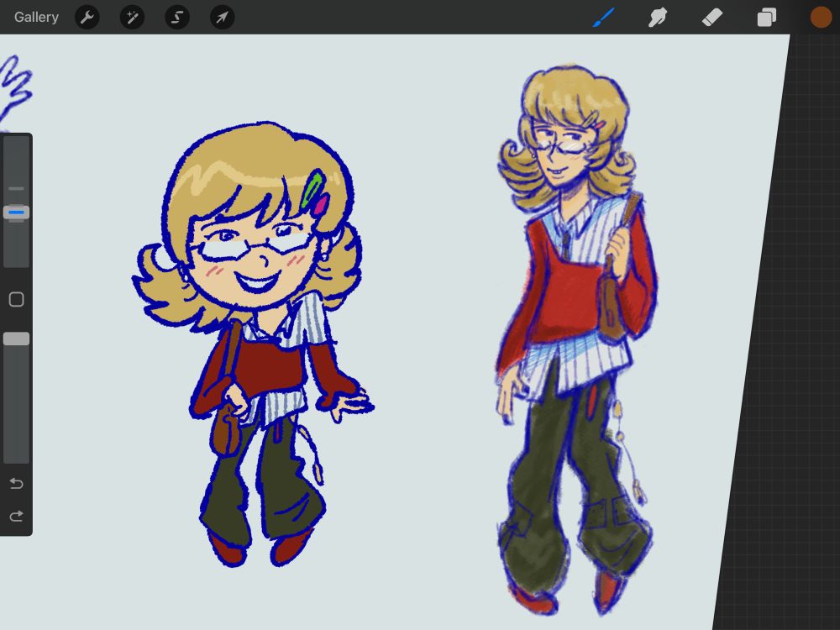Undo the last stroke
Screen dimensions: 840x630
[16, 484]
